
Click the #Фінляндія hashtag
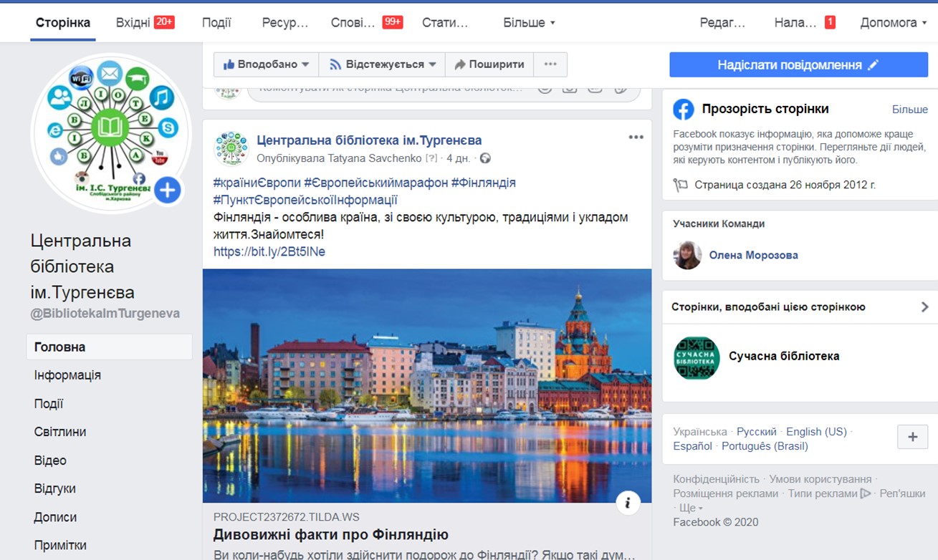tap(483, 183)
